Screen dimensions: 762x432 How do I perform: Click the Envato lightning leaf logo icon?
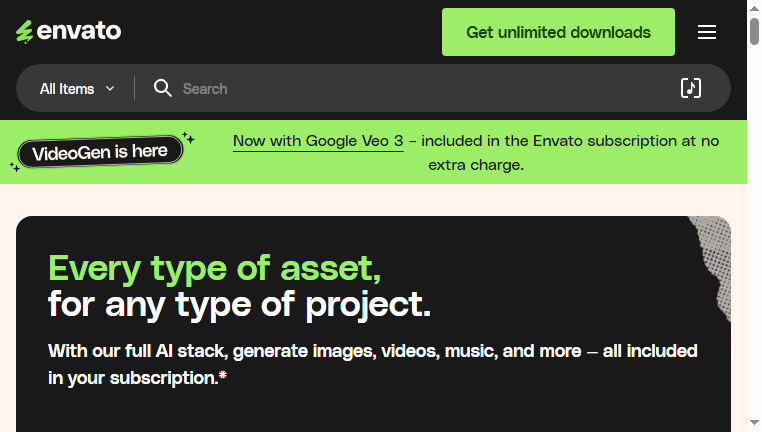(x=24, y=32)
